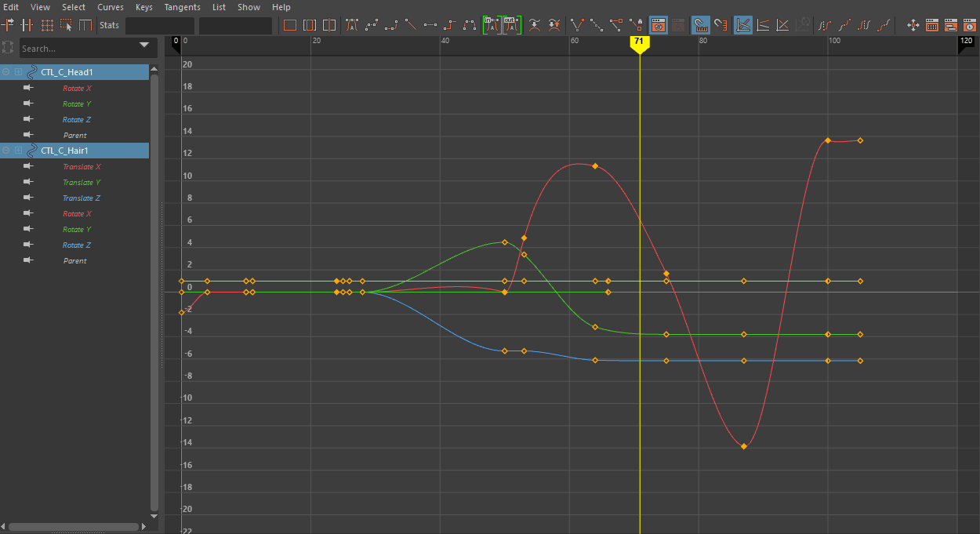980x534 pixels.
Task: Select the Move Nearest Picked Key tool
Action: point(8,25)
